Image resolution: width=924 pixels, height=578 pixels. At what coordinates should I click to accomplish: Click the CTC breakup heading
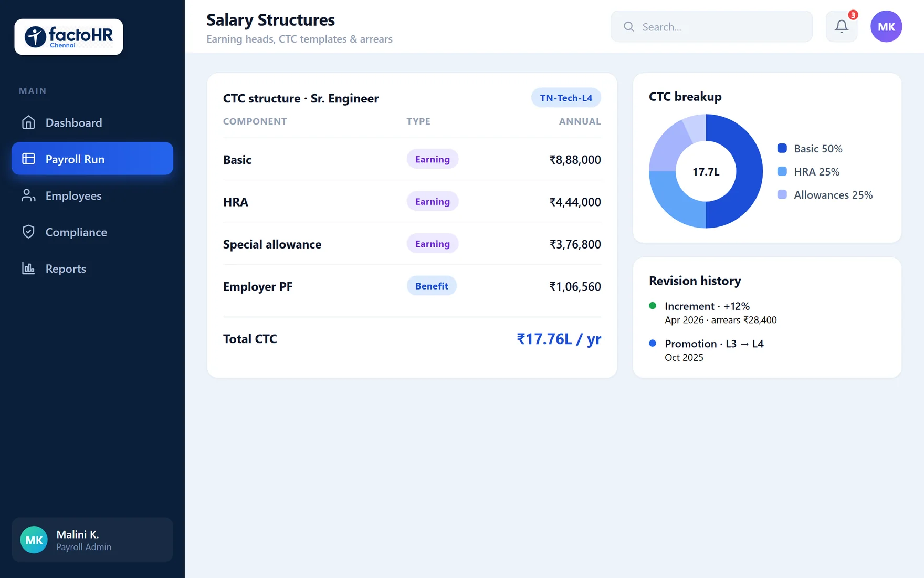[685, 97]
